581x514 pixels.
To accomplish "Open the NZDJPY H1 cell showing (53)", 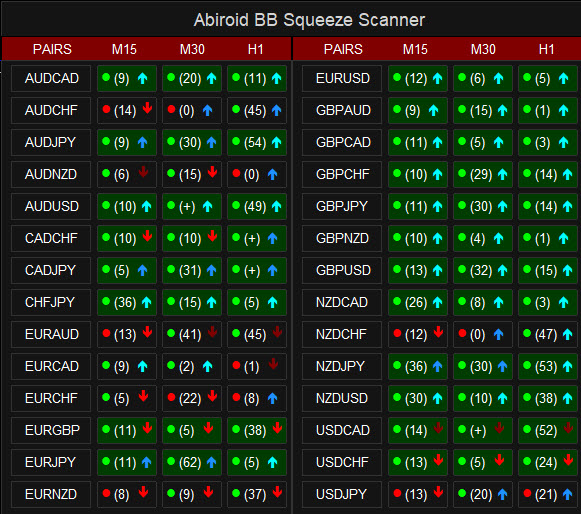I will 548,366.
